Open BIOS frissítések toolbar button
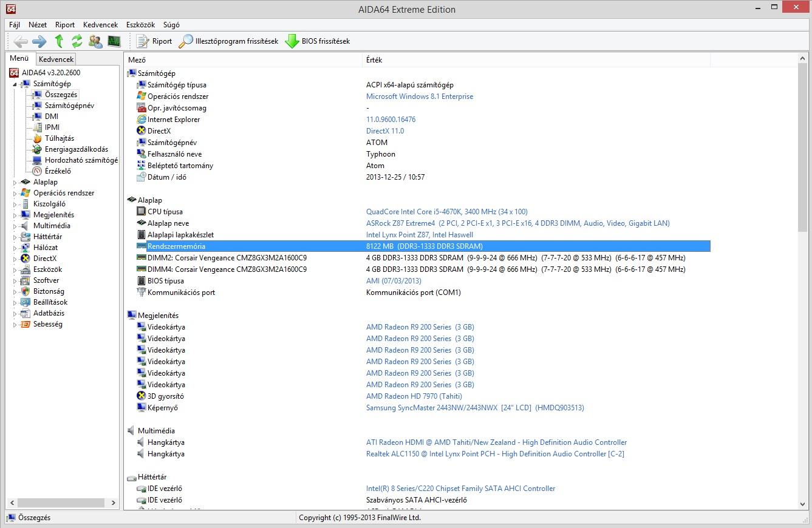This screenshot has height=528, width=812. tap(318, 41)
